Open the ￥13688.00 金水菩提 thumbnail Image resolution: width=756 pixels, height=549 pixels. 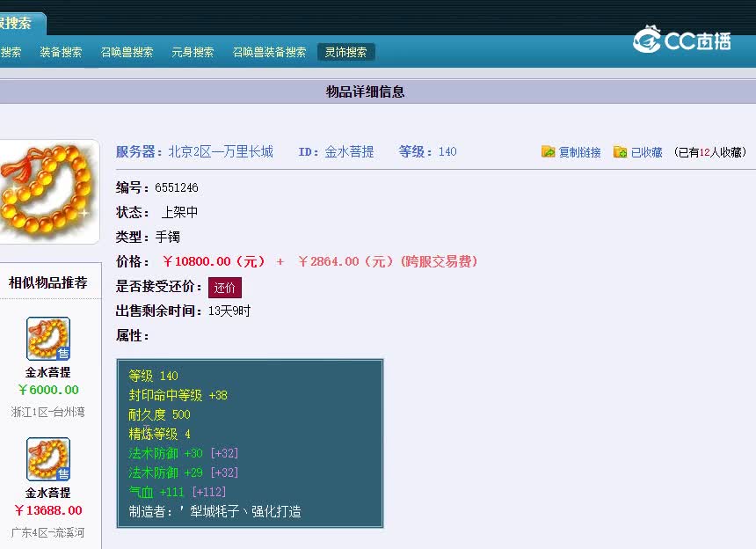[x=48, y=459]
